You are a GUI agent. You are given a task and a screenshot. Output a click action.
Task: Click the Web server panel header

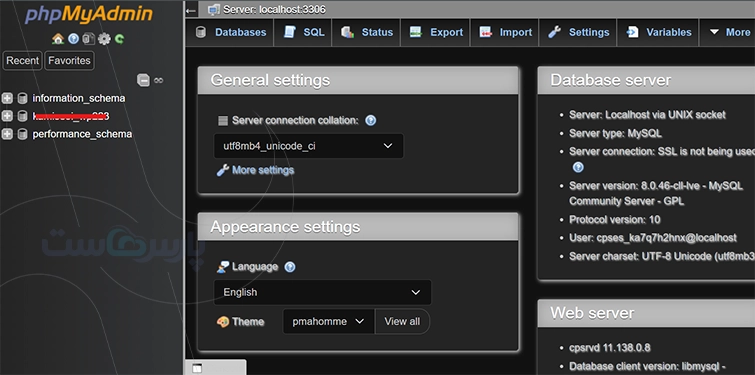click(x=646, y=313)
